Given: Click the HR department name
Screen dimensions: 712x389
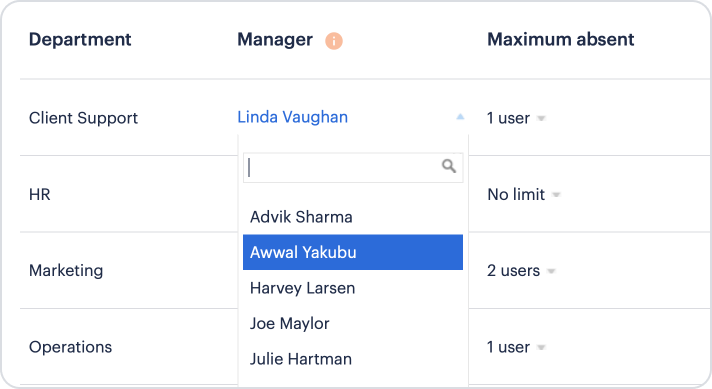Looking at the screenshot, I should (x=40, y=195).
